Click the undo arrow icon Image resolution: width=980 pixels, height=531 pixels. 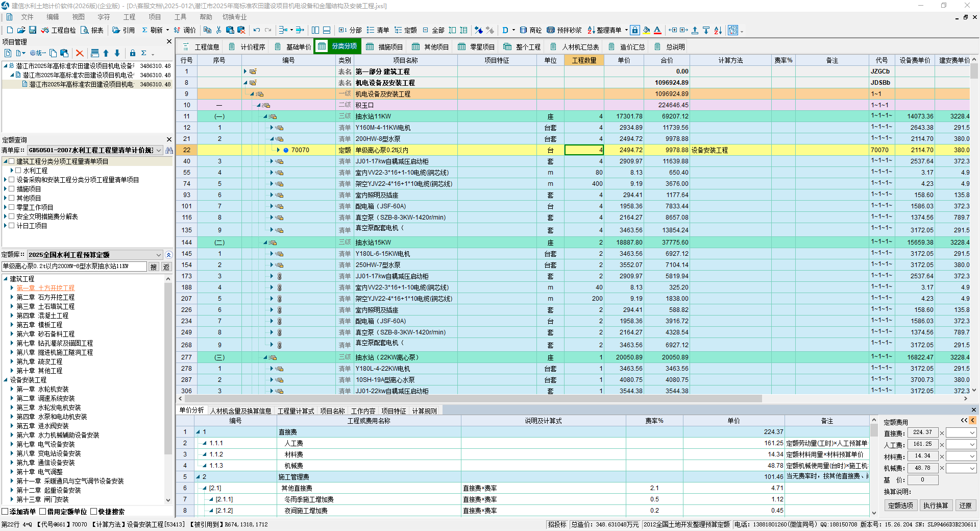(257, 30)
